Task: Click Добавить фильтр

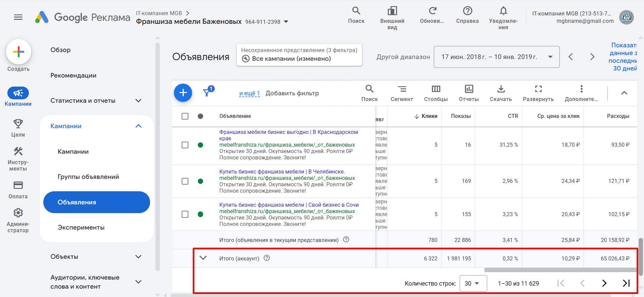Action: pyautogui.click(x=292, y=93)
